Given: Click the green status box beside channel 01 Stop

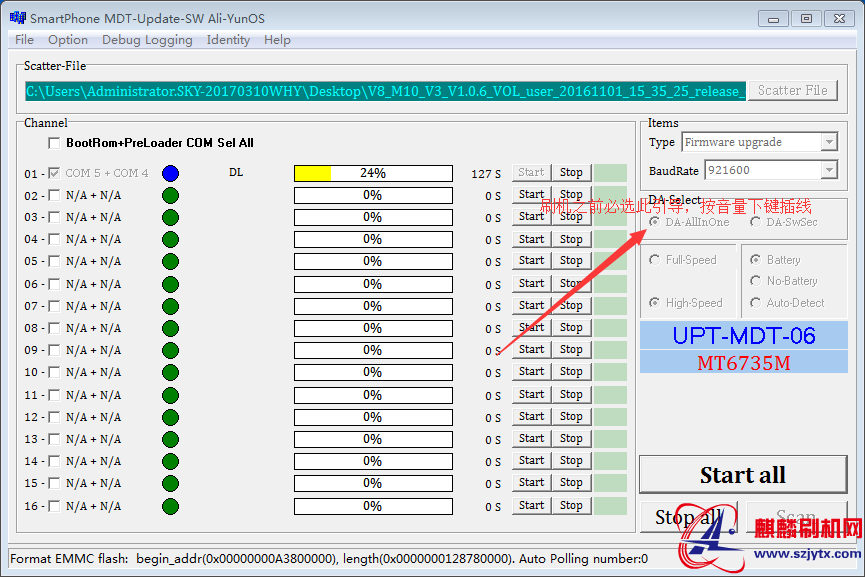Looking at the screenshot, I should pos(610,173).
